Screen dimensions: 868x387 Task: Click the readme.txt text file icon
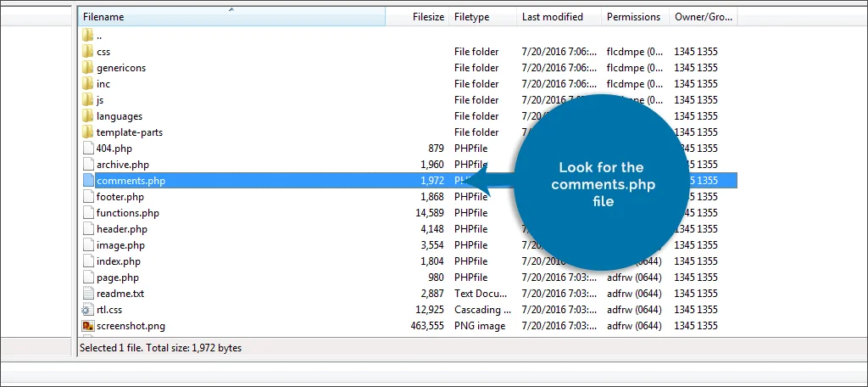[x=88, y=294]
